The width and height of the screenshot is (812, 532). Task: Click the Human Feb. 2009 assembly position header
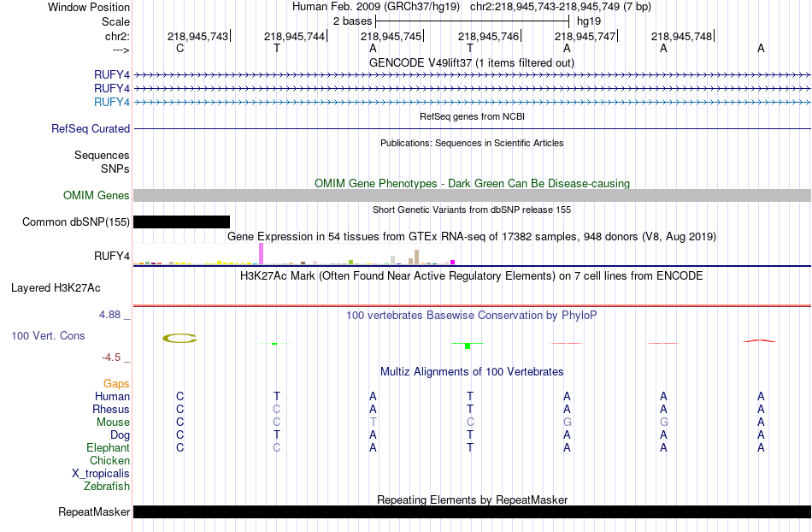[472, 7]
